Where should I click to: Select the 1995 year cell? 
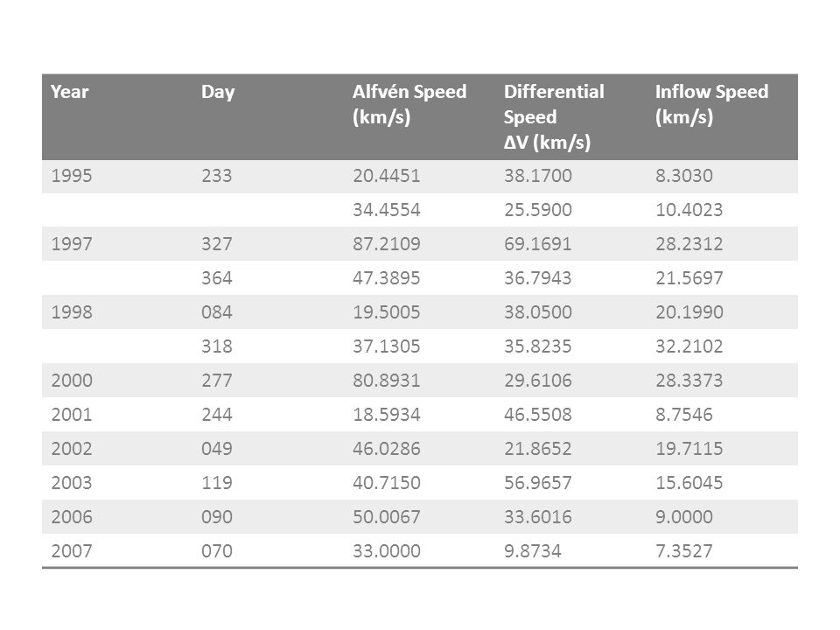tap(72, 176)
